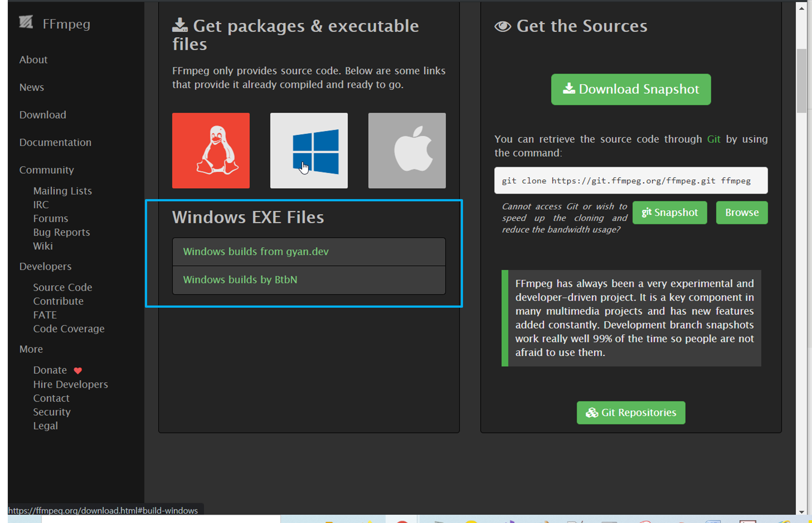Click the red heart beside Donate

(78, 371)
